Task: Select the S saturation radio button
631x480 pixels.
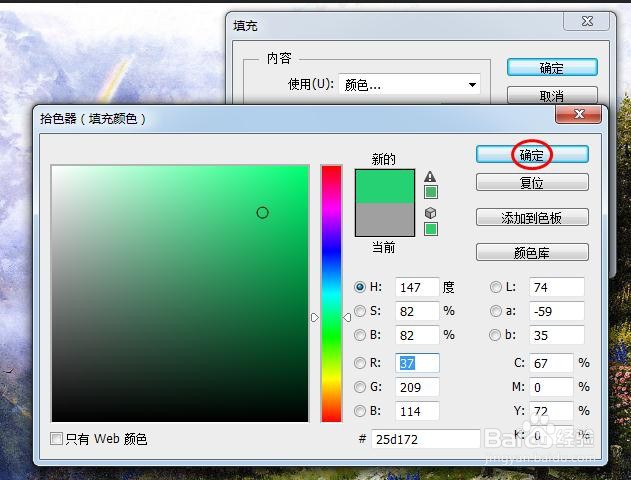Action: [360, 311]
